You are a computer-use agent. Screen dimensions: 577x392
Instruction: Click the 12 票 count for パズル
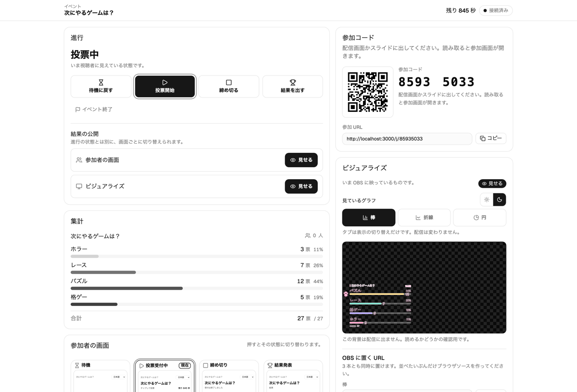pyautogui.click(x=303, y=282)
